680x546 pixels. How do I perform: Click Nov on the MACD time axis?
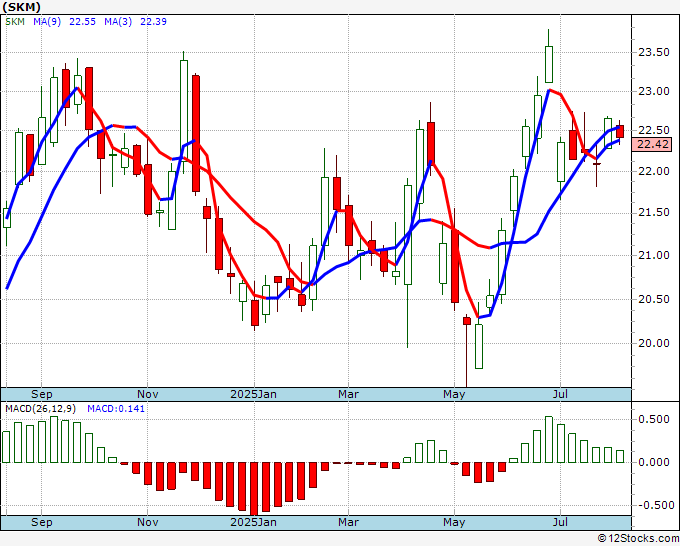(147, 522)
